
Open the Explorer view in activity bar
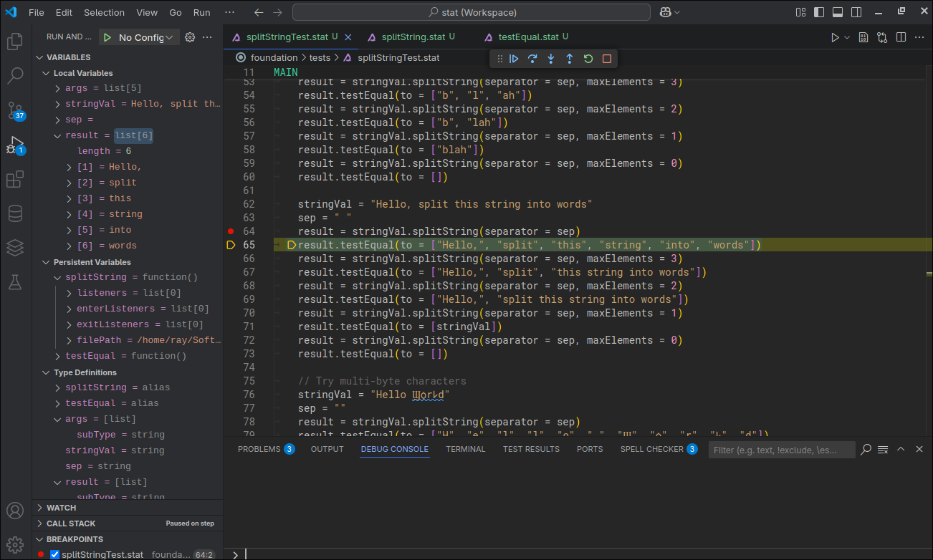pos(15,42)
